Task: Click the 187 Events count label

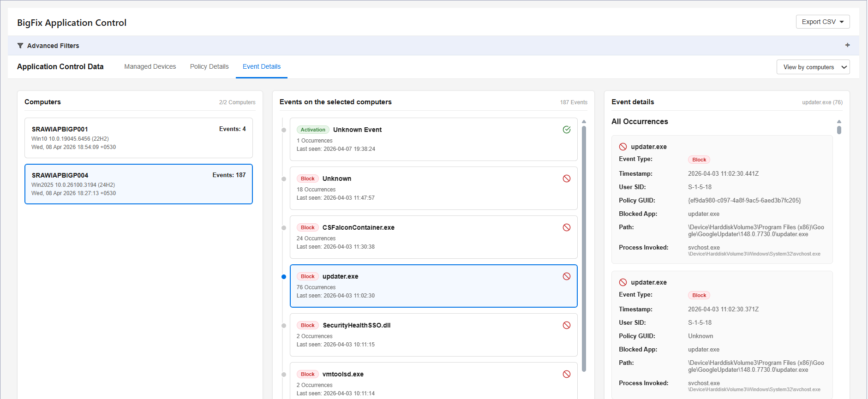Action: [574, 102]
